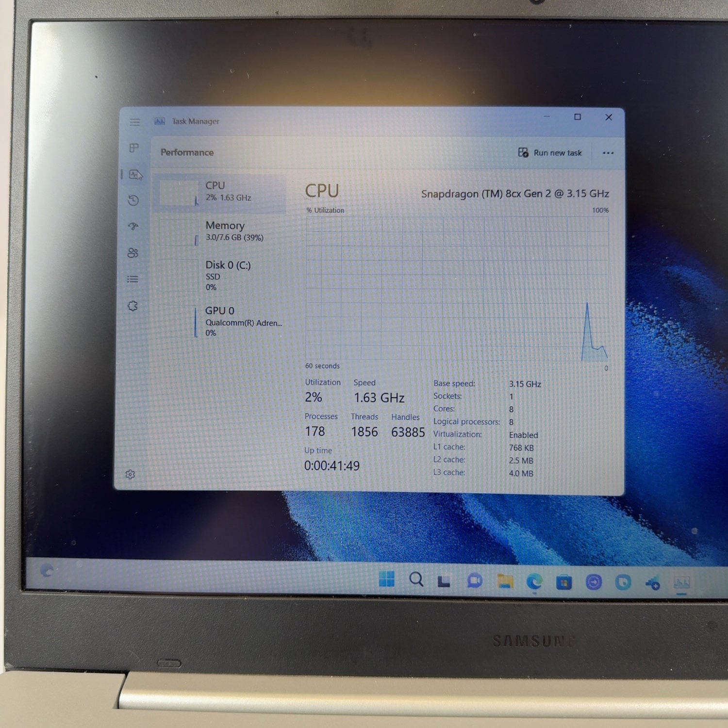Minimize the Task Manager window

(546, 117)
